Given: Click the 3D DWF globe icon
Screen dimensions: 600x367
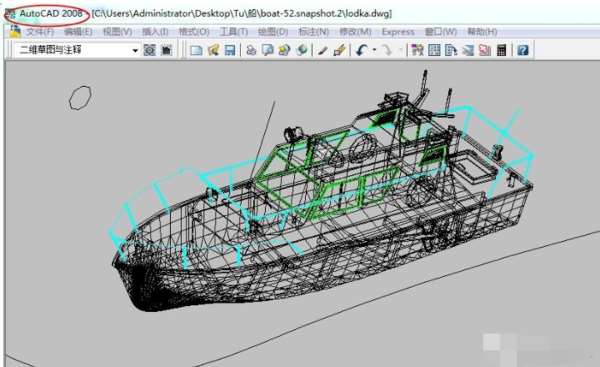Looking at the screenshot, I should (x=302, y=50).
